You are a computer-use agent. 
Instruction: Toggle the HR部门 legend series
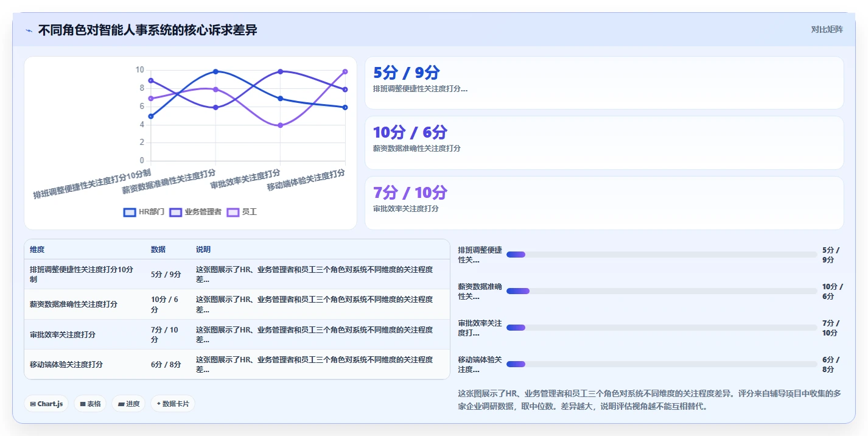pos(144,212)
